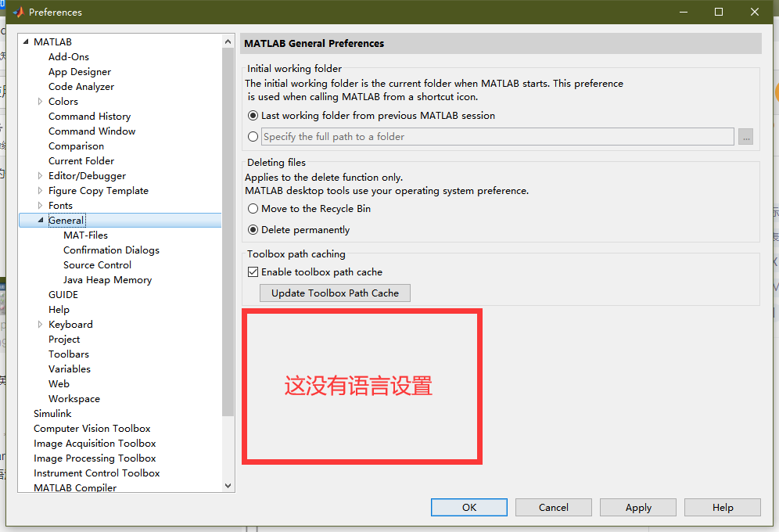Collapse the General tree node
This screenshot has width=779, height=532.
(x=41, y=220)
